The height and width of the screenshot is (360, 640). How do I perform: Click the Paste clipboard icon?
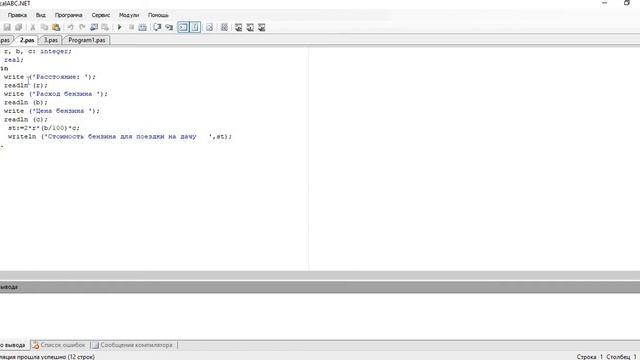pos(56,27)
